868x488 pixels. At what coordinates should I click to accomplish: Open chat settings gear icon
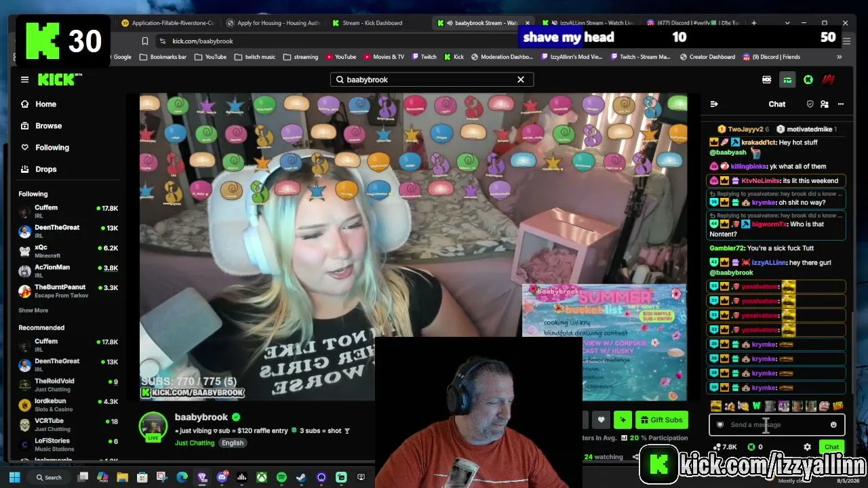click(x=807, y=447)
